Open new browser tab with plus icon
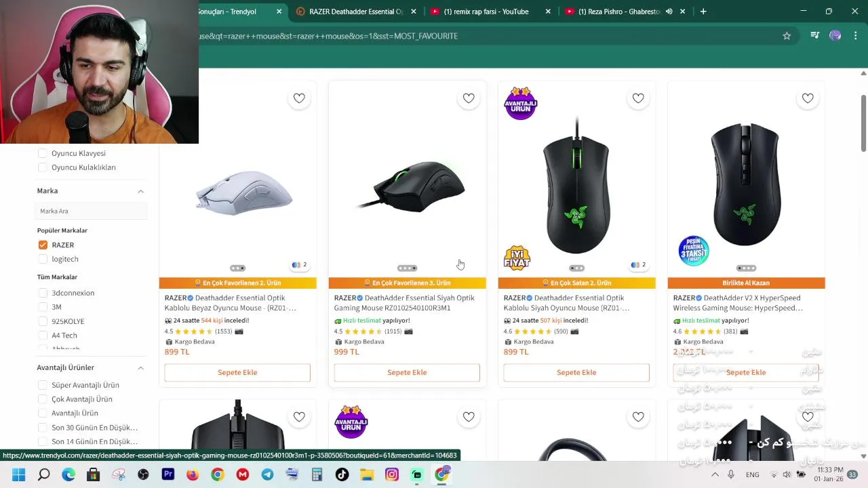Viewport: 868px width, 488px height. [703, 12]
